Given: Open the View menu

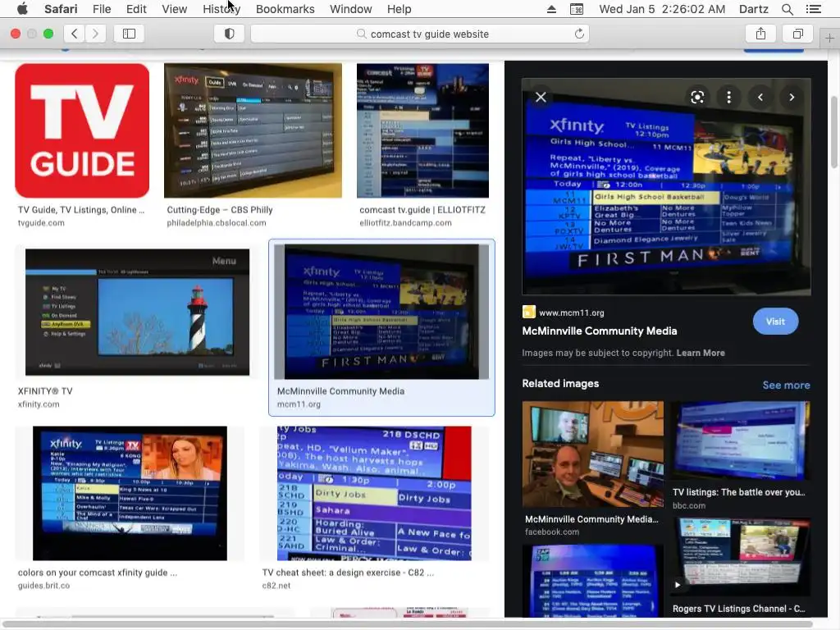Looking at the screenshot, I should point(174,9).
